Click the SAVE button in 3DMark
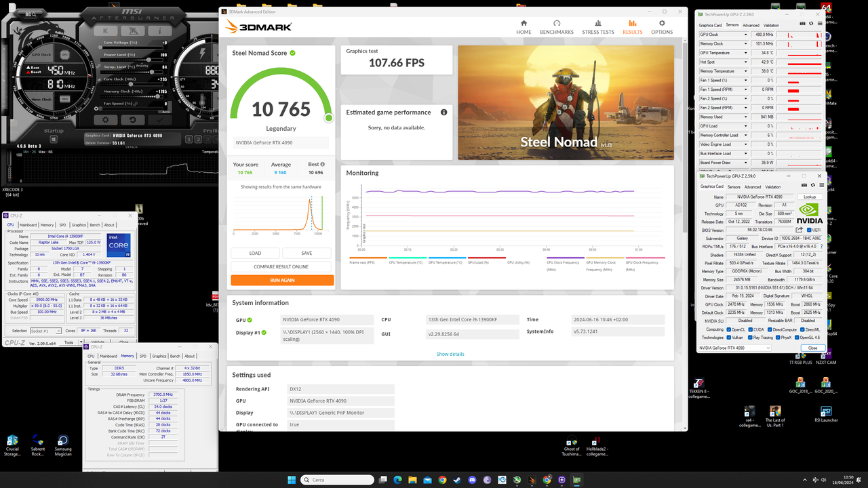 point(307,253)
